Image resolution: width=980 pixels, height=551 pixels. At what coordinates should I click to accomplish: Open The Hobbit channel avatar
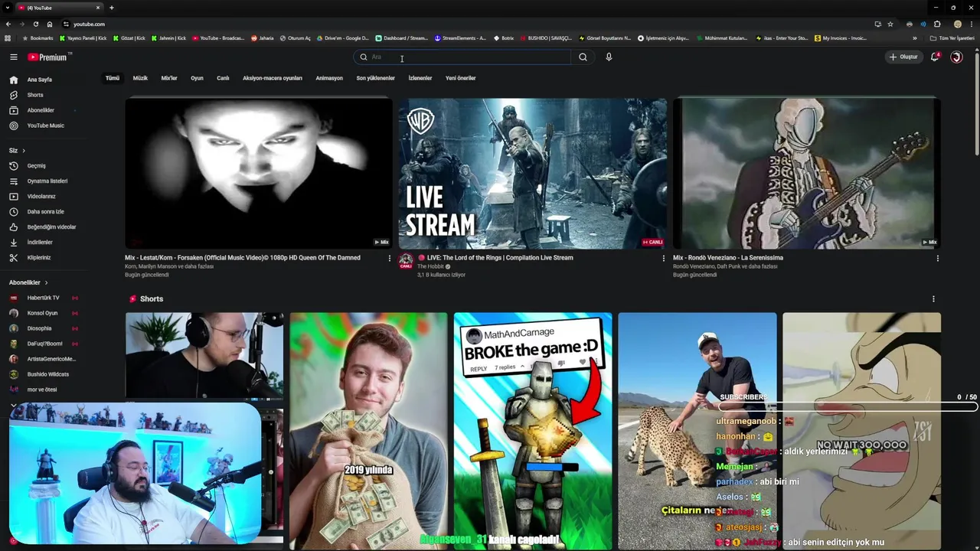point(406,261)
